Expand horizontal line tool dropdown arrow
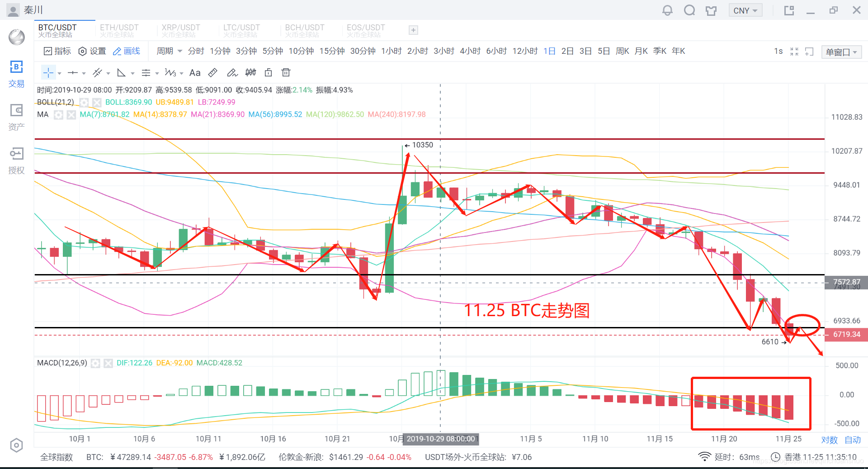 coord(84,73)
